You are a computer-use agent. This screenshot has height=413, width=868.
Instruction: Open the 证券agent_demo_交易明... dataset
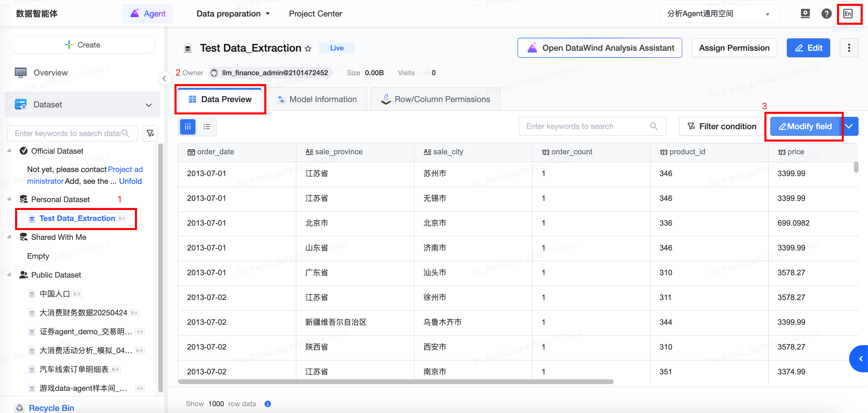tap(86, 332)
